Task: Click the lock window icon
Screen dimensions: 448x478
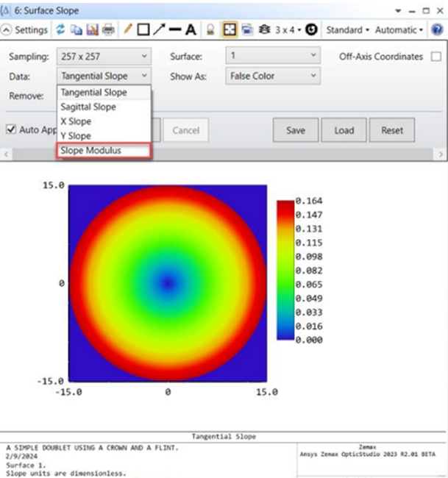Action: tap(210, 30)
